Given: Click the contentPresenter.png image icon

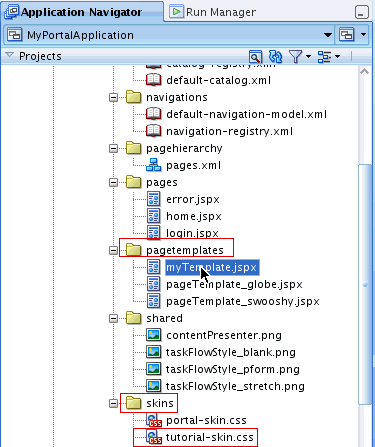Looking at the screenshot, I should [154, 335].
